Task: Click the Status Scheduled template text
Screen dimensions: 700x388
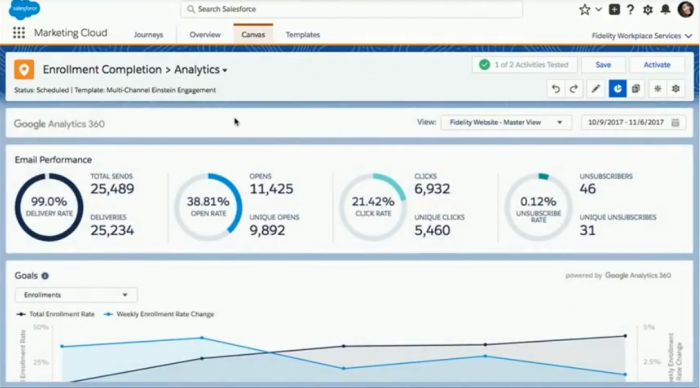Action: coord(115,90)
